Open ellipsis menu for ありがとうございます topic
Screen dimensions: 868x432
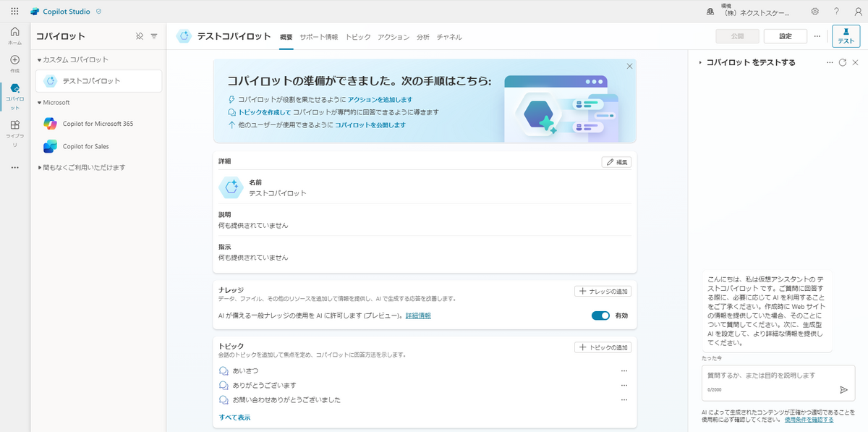coord(624,385)
